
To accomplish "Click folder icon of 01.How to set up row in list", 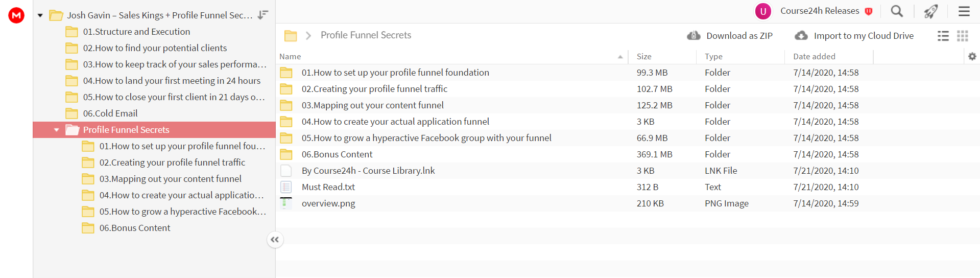I will (286, 73).
